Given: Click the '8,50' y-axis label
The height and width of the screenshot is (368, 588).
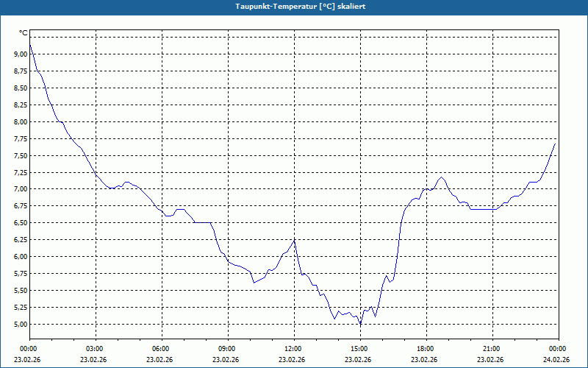Looking at the screenshot, I should pyautogui.click(x=21, y=88).
